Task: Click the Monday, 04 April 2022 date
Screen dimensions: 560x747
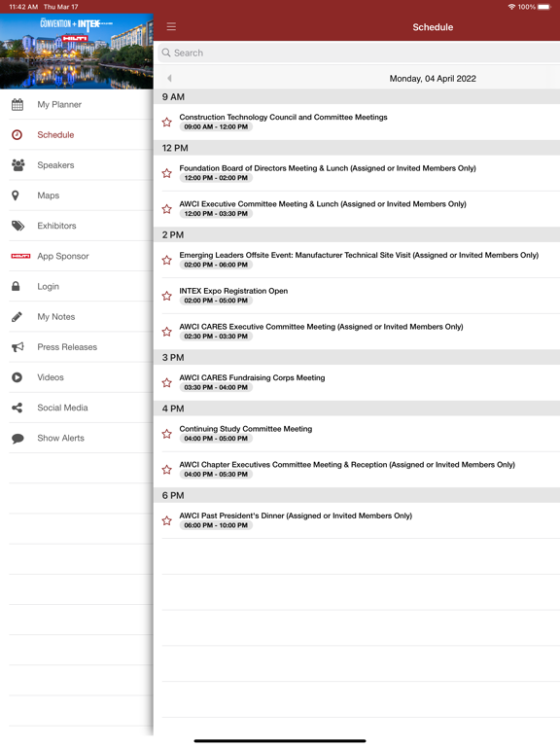Action: [433, 78]
